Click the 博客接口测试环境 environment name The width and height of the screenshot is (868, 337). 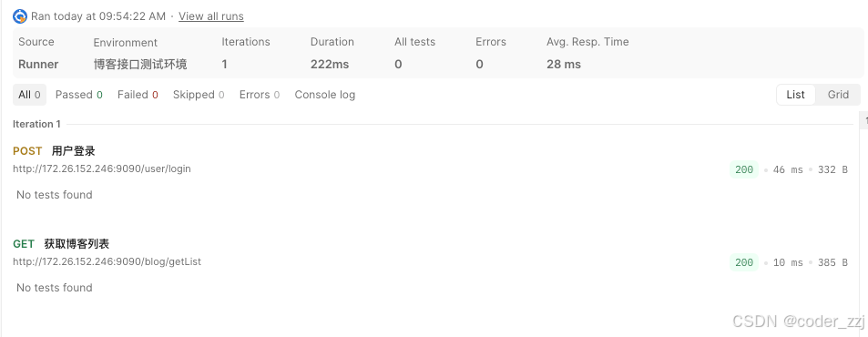tap(140, 64)
